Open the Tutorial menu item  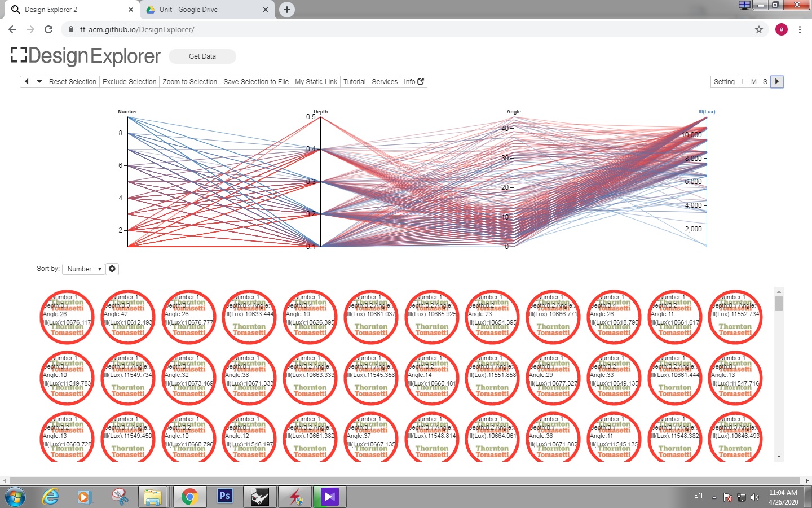pyautogui.click(x=355, y=82)
